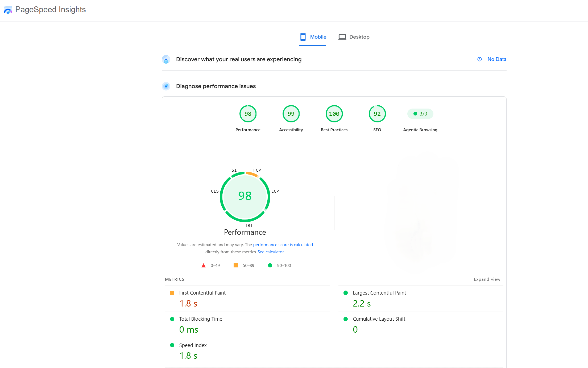Select the SEO 92 score gauge
The width and height of the screenshot is (588, 368).
point(377,114)
